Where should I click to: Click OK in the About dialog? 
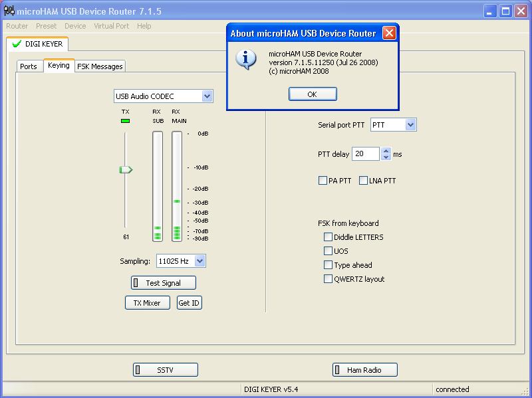click(313, 94)
